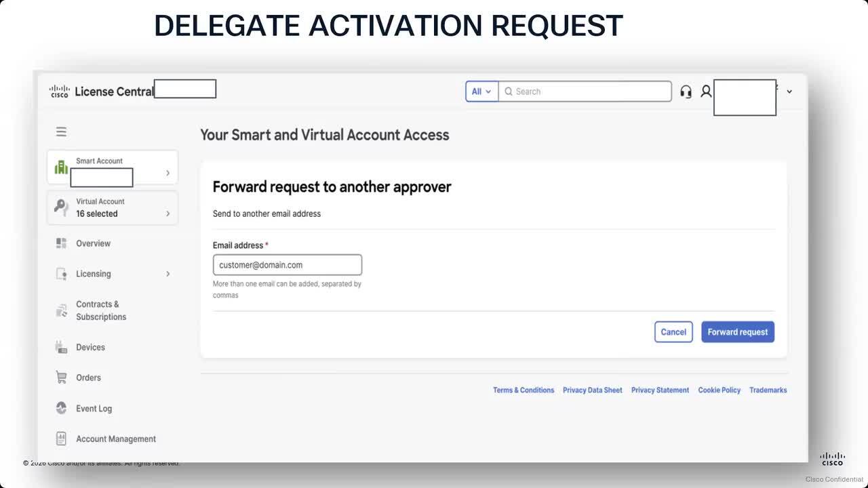The width and height of the screenshot is (868, 488).
Task: Expand the Virtual Account selector
Action: click(167, 213)
